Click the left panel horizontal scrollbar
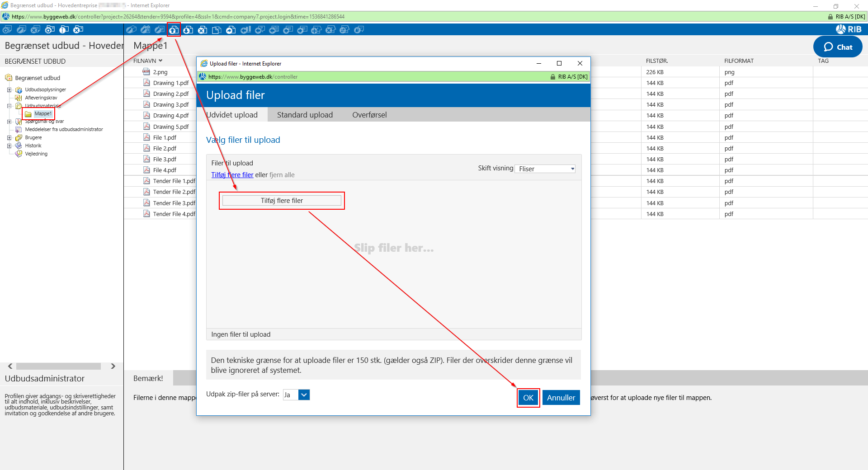 [x=59, y=366]
